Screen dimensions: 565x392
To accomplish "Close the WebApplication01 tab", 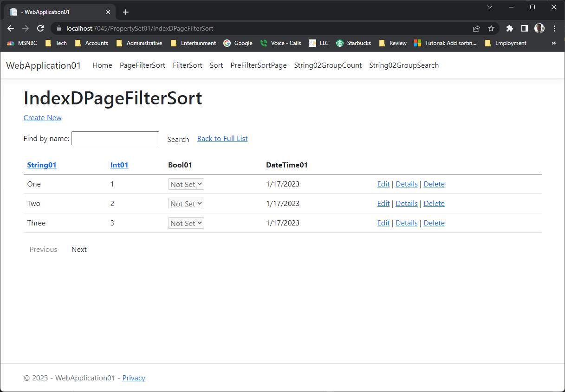I will (109, 12).
